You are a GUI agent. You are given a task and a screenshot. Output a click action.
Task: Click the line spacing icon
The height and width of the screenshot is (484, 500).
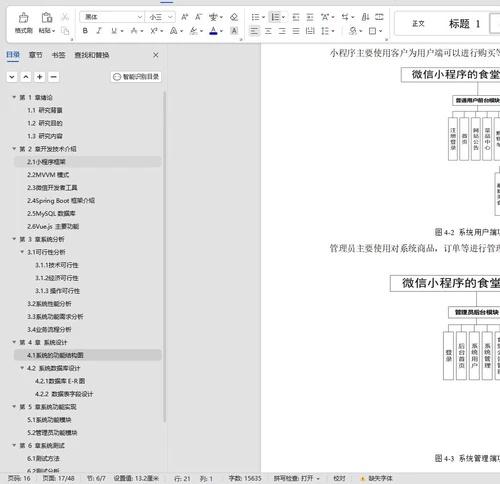pos(325,31)
